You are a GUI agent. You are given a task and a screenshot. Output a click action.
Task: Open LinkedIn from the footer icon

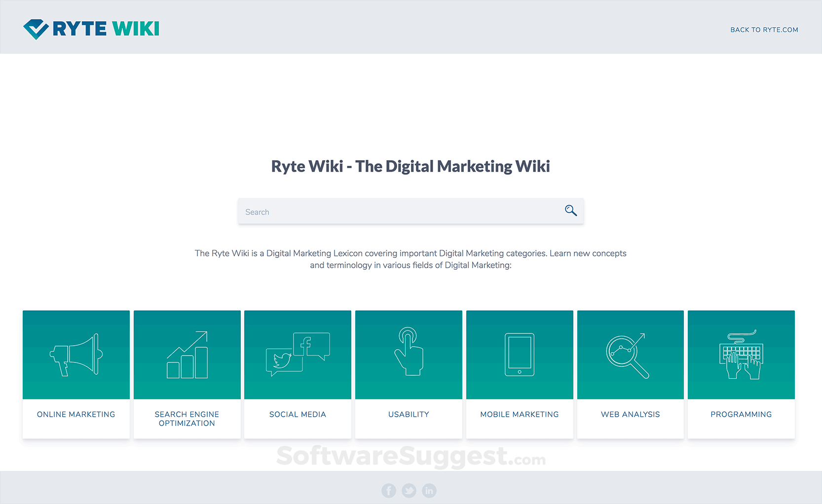(x=429, y=490)
